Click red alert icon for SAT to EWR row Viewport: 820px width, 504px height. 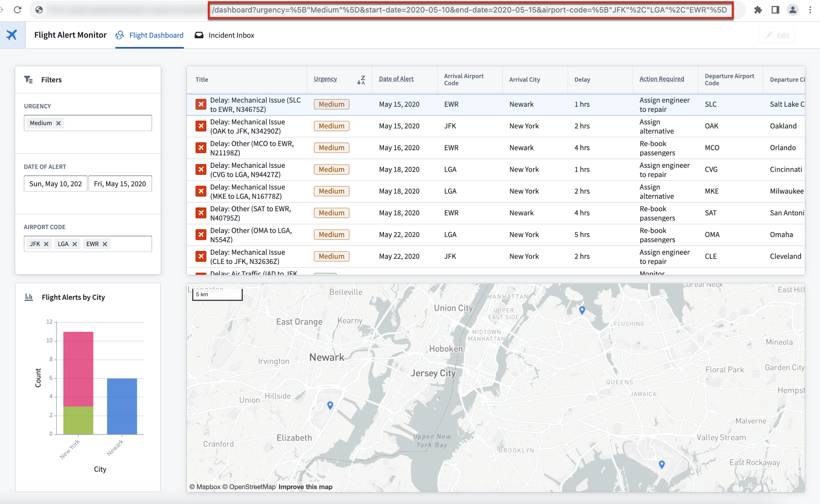click(201, 213)
